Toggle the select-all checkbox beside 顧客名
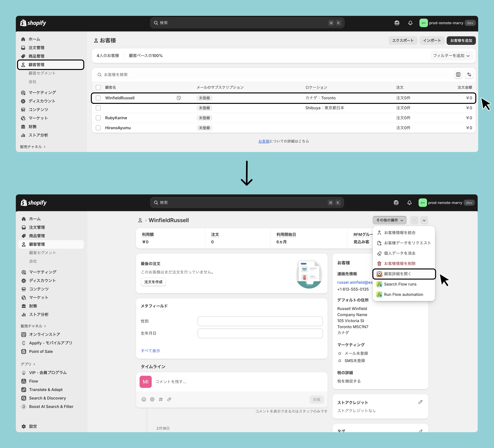 pos(98,87)
